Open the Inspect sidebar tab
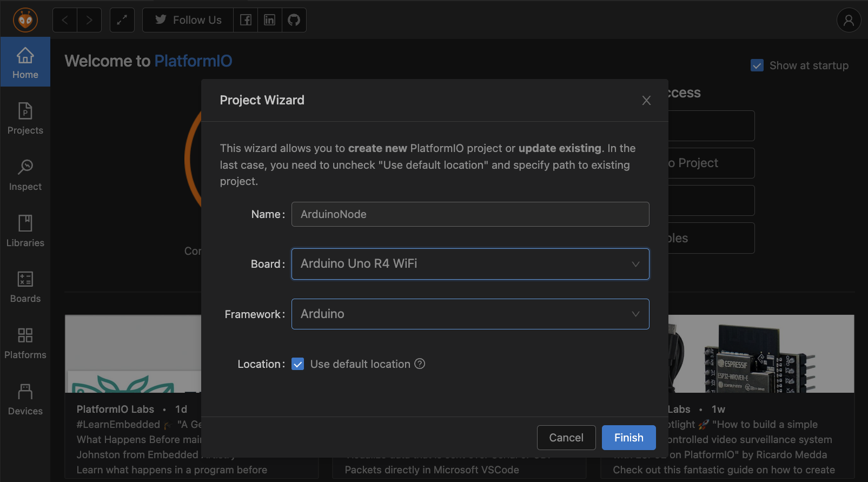 click(25, 175)
